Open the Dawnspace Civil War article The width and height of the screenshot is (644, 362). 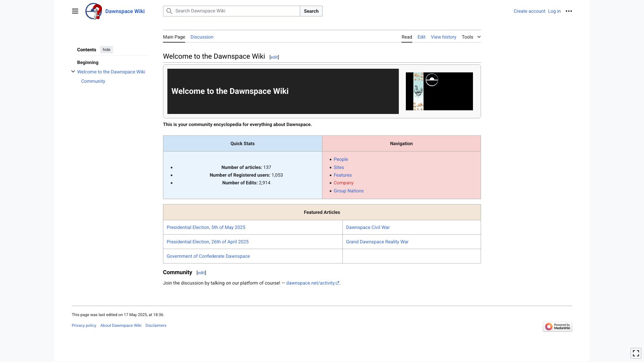(368, 227)
